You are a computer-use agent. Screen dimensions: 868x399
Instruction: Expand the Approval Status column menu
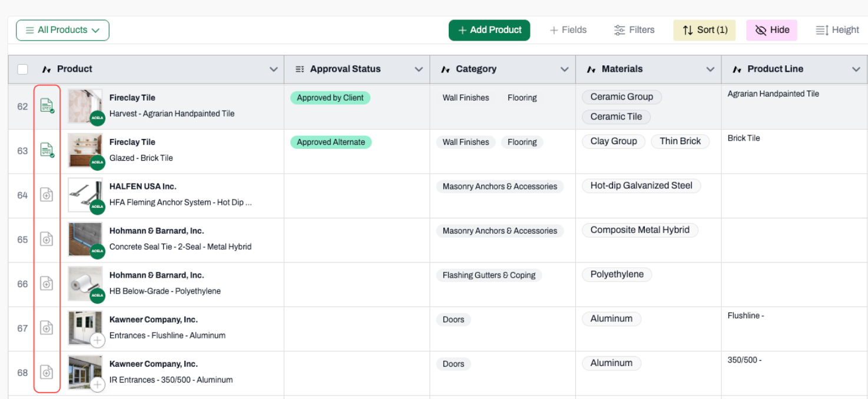point(419,69)
